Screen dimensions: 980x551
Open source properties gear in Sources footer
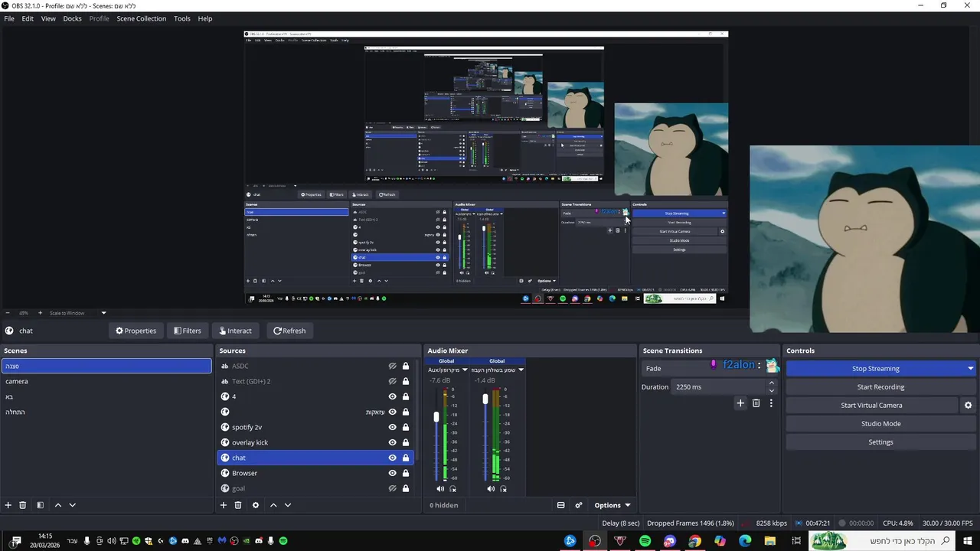[x=256, y=505]
